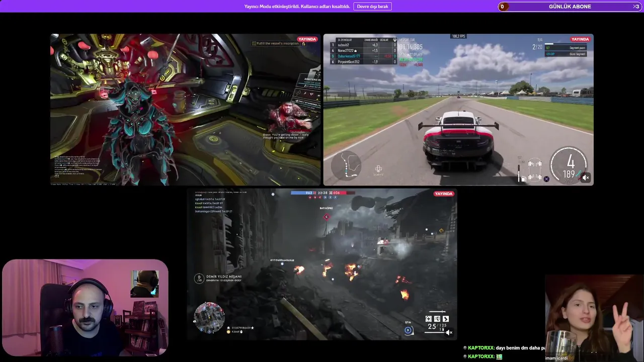Unmute the battlefield stream via speaker icon
The image size is (644, 362).
click(449, 332)
